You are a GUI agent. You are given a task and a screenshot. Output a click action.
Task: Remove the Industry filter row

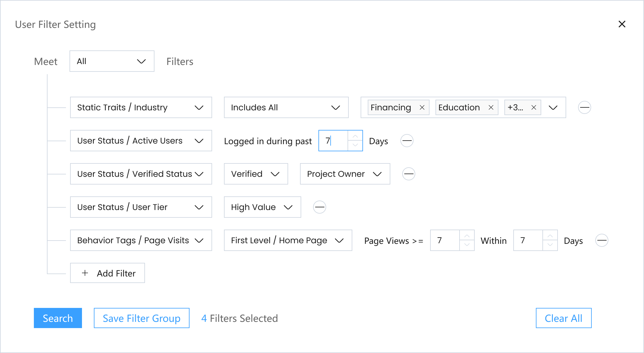coord(584,107)
